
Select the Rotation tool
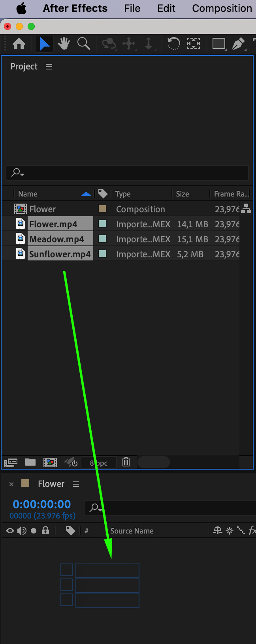[173, 43]
